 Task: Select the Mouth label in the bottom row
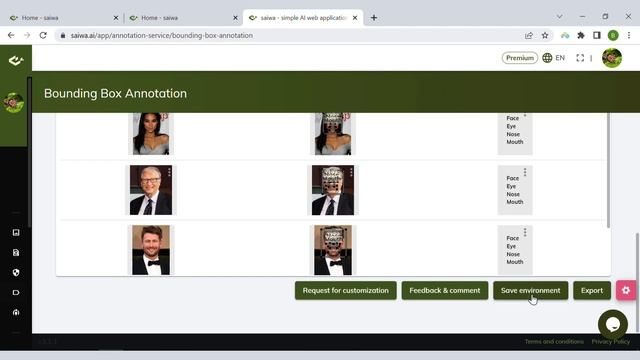coord(515,262)
